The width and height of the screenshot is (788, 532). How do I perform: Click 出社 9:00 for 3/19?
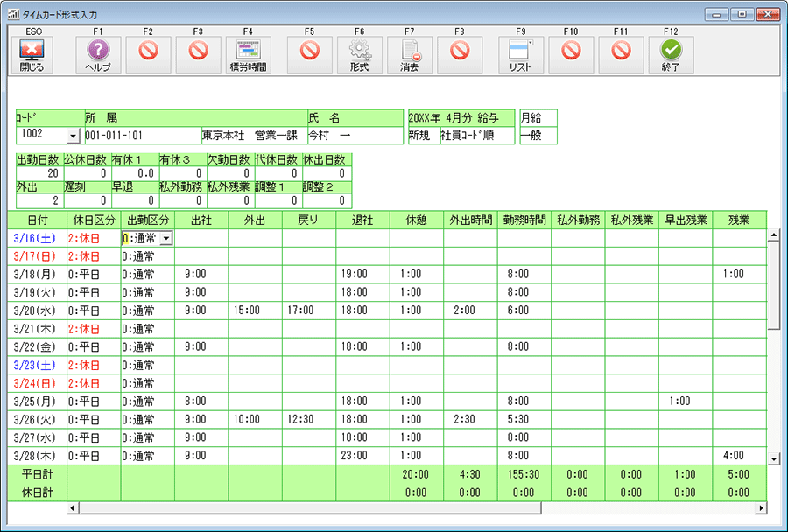pos(195,292)
